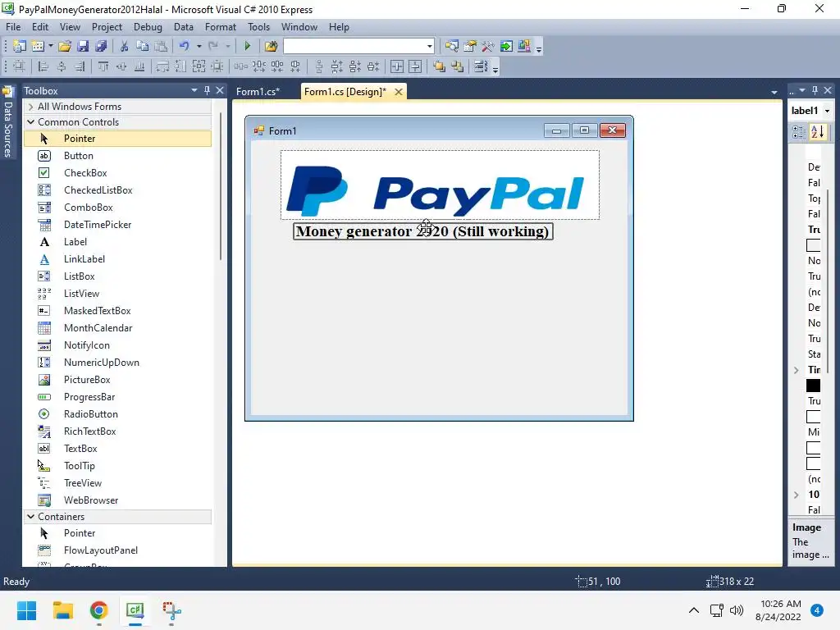Click the Cut scissors icon
This screenshot has height=630, width=840.
pyautogui.click(x=124, y=46)
